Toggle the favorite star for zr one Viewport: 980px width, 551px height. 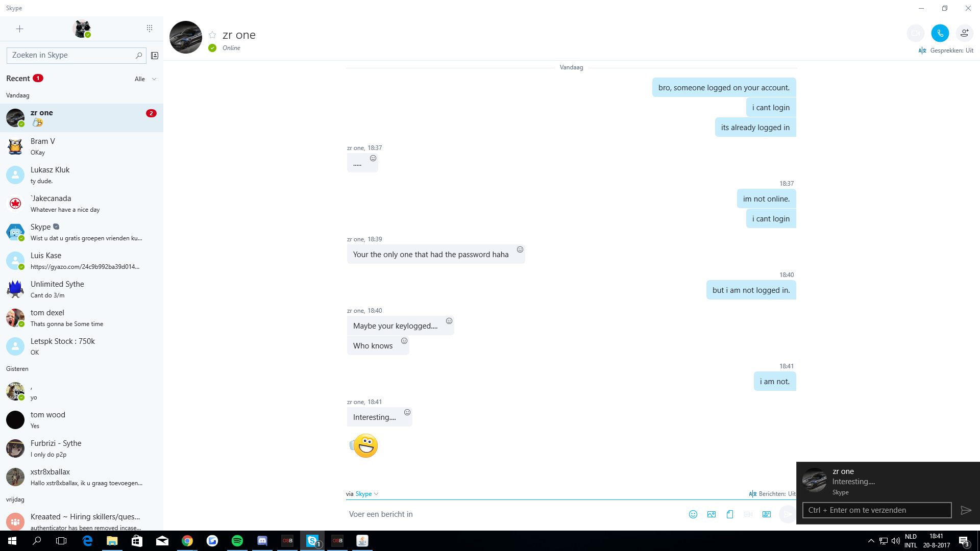[x=212, y=35]
